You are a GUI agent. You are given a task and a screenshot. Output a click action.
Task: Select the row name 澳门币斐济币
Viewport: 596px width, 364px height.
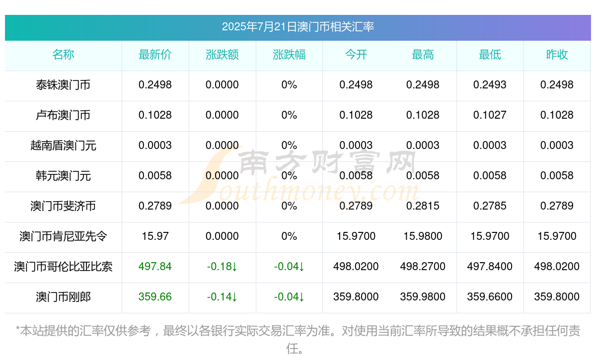(63, 206)
